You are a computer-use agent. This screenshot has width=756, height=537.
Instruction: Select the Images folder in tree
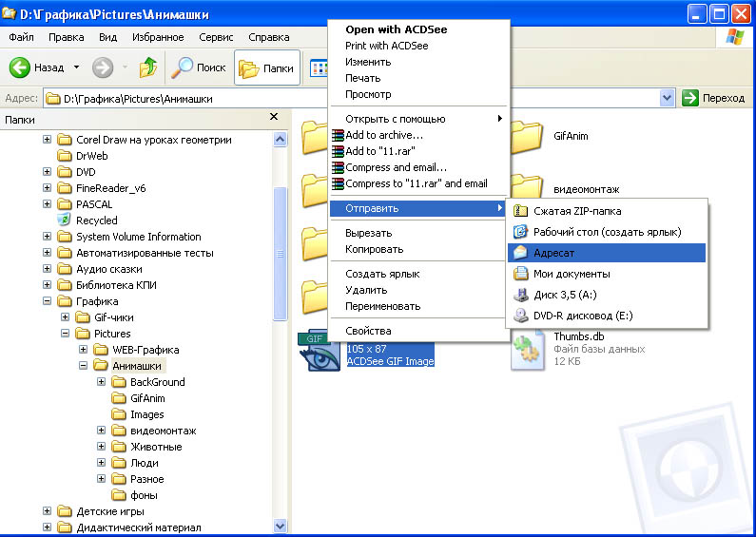138,414
